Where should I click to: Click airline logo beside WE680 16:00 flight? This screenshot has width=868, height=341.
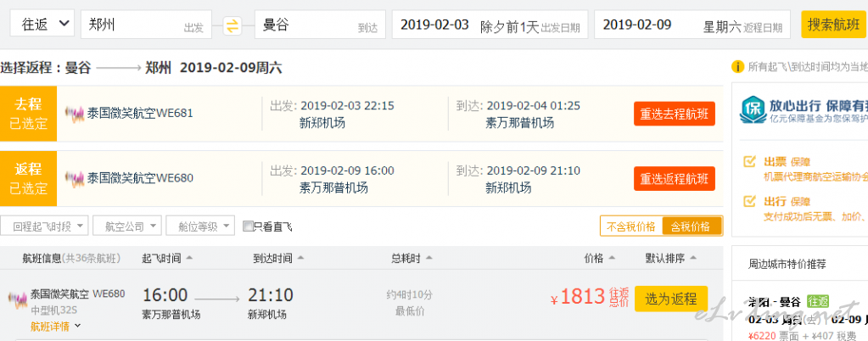(18, 299)
